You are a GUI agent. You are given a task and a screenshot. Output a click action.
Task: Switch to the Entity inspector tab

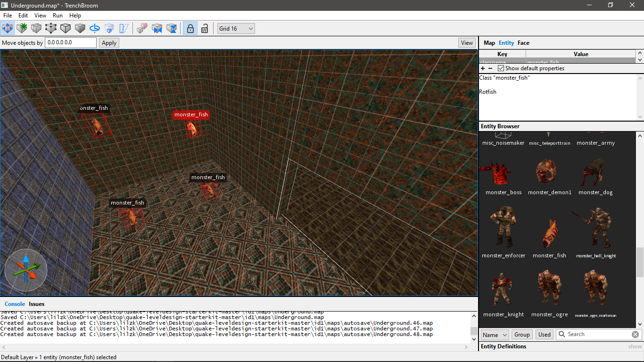(x=506, y=43)
